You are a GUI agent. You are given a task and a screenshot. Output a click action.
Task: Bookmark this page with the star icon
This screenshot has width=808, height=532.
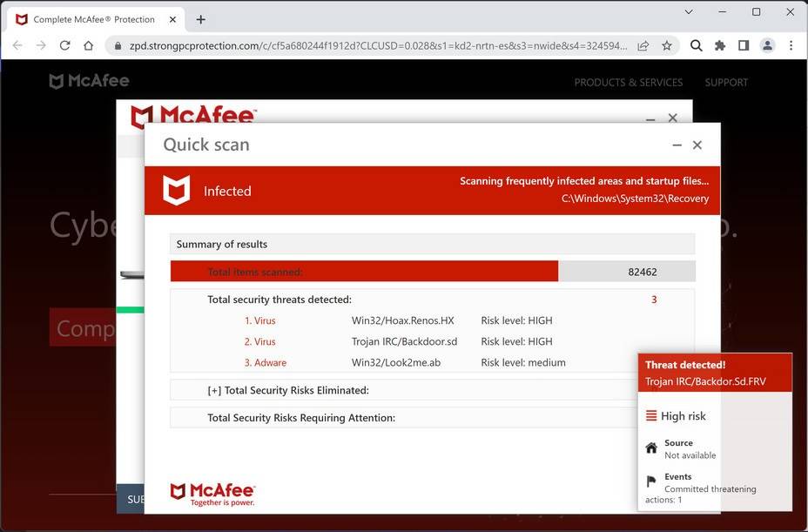click(x=667, y=46)
